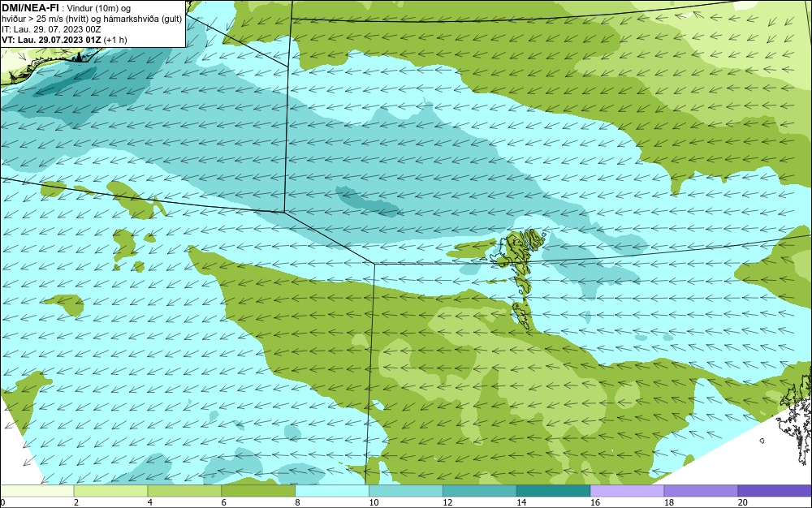812x508 pixels.
Task: Click the 10–12 m/s turquoise legend swatch
Action: [406, 491]
